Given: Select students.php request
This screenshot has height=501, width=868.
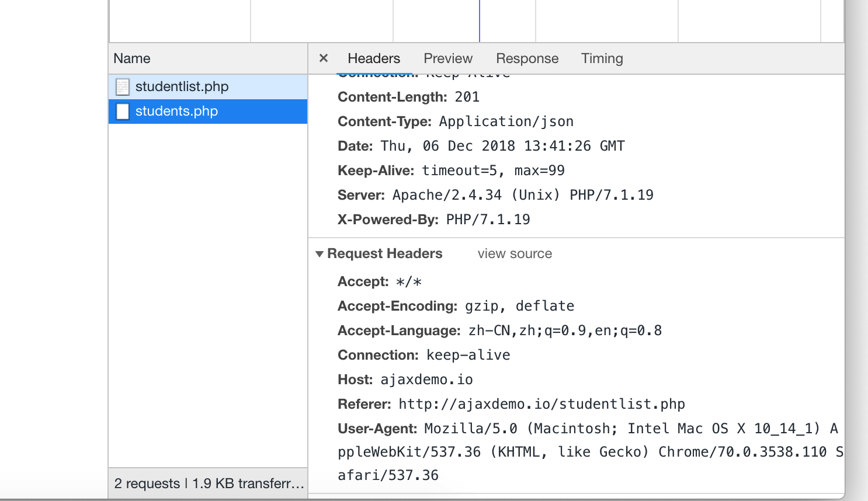Looking at the screenshot, I should (x=208, y=111).
